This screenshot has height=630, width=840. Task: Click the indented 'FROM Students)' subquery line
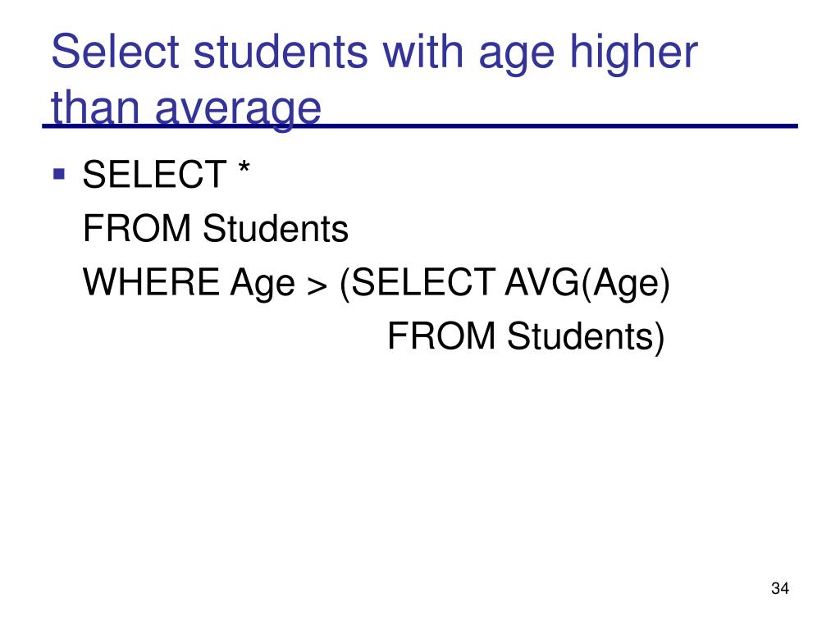click(x=526, y=336)
